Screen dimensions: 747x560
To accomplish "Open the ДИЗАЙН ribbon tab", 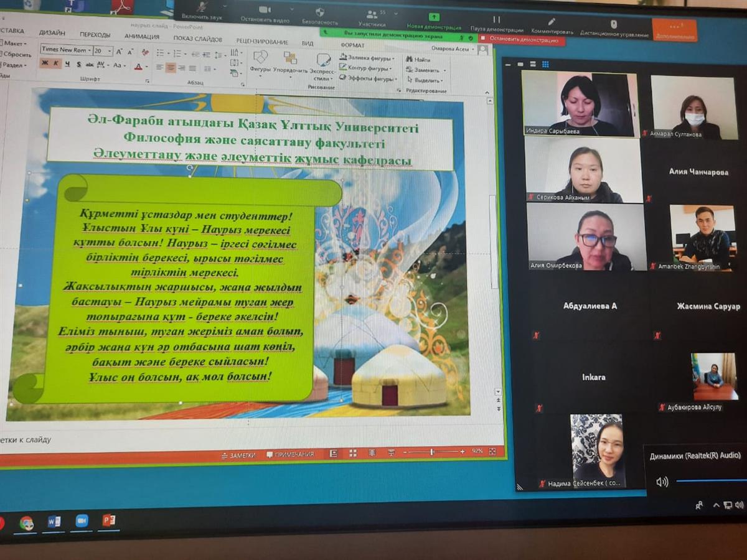I will coord(52,33).
